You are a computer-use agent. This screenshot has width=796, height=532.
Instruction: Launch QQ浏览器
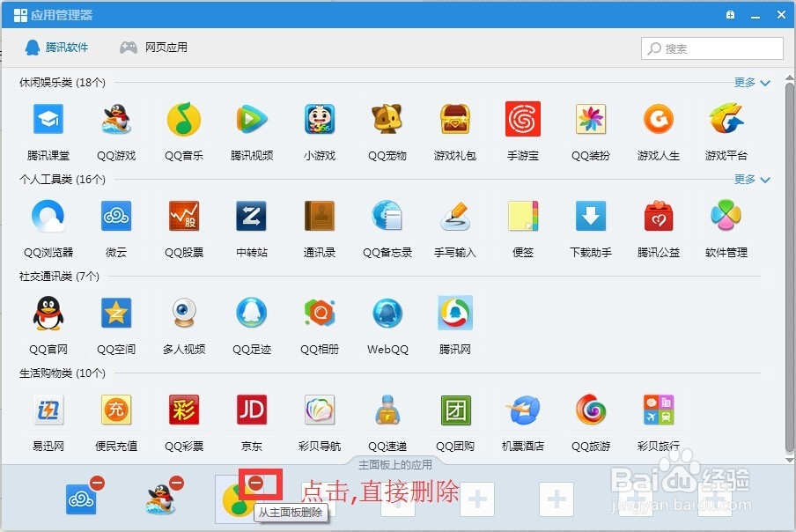pyautogui.click(x=48, y=217)
